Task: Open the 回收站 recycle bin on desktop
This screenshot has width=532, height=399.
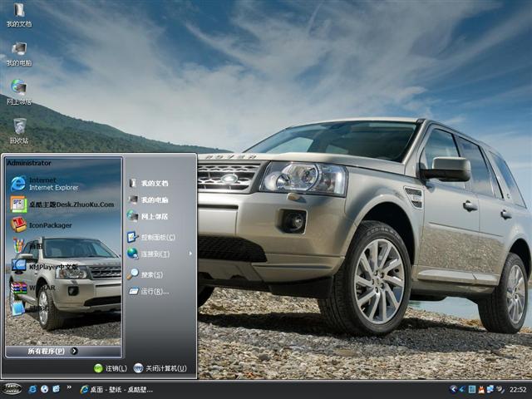Action: pyautogui.click(x=18, y=131)
